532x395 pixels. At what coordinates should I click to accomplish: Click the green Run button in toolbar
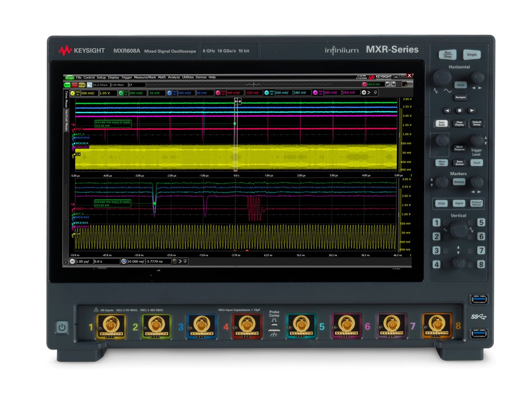click(67, 85)
